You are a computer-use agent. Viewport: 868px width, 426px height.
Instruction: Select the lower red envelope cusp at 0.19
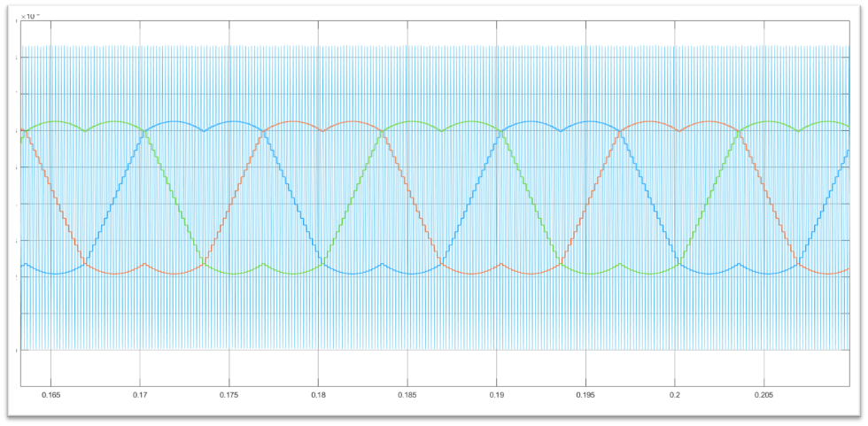501,263
